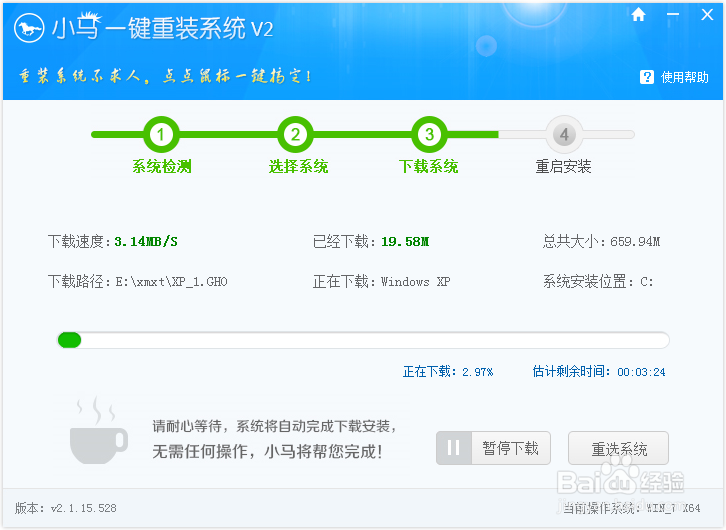This screenshot has height=530, width=726.
Task: Close the 小马一键重装系统 window
Action: click(x=707, y=15)
